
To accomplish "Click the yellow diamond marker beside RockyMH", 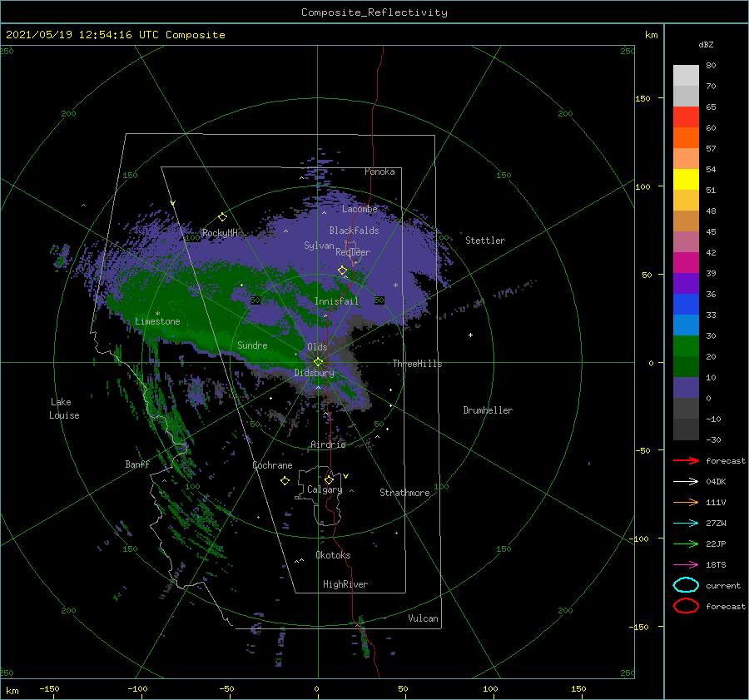I will point(222,217).
